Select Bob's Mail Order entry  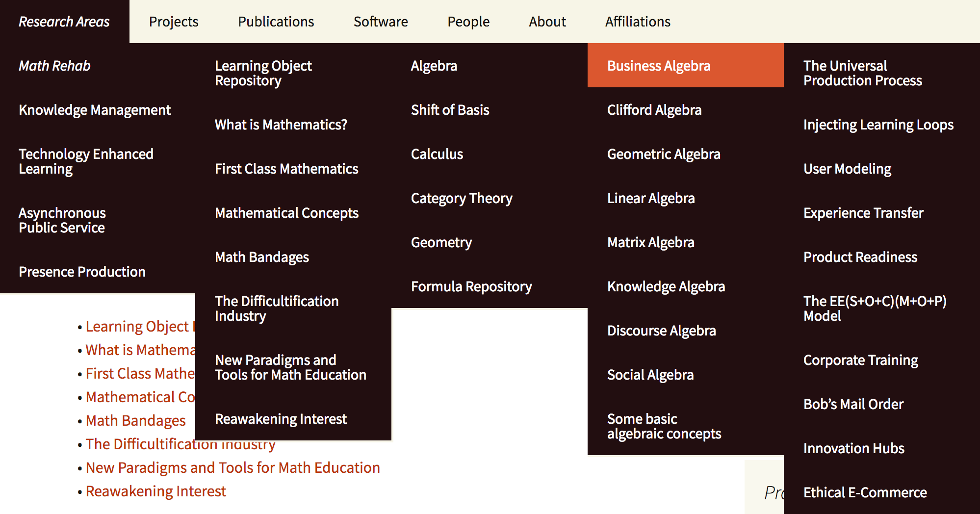(853, 404)
